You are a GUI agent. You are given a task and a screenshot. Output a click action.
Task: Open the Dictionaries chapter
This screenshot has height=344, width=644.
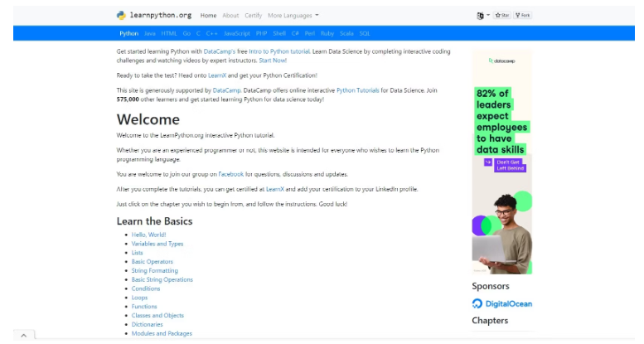coord(147,325)
